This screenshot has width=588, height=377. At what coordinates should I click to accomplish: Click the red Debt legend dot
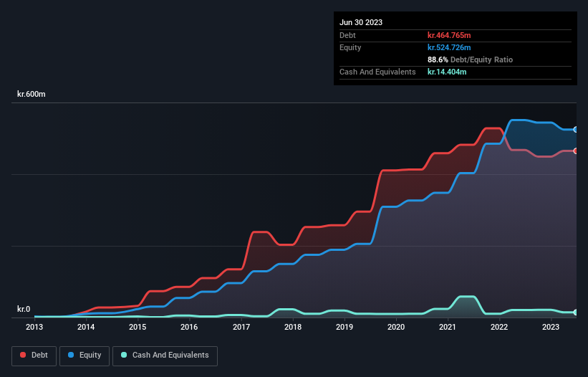pyautogui.click(x=23, y=355)
